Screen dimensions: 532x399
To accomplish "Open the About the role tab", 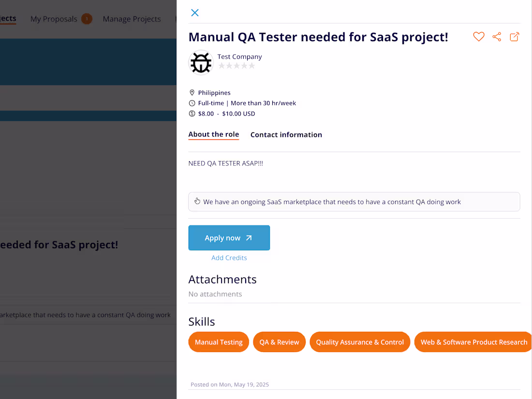I will (x=214, y=134).
